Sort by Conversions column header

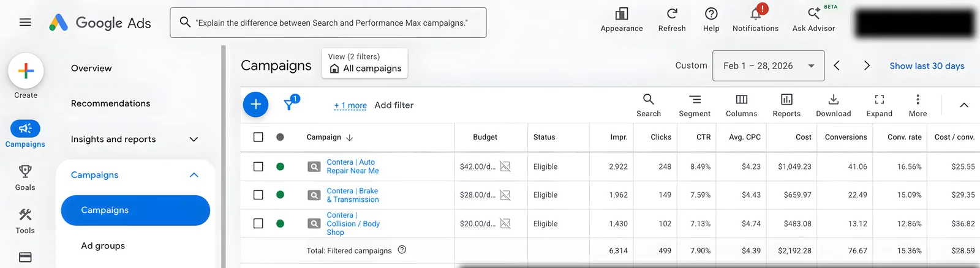pos(846,137)
